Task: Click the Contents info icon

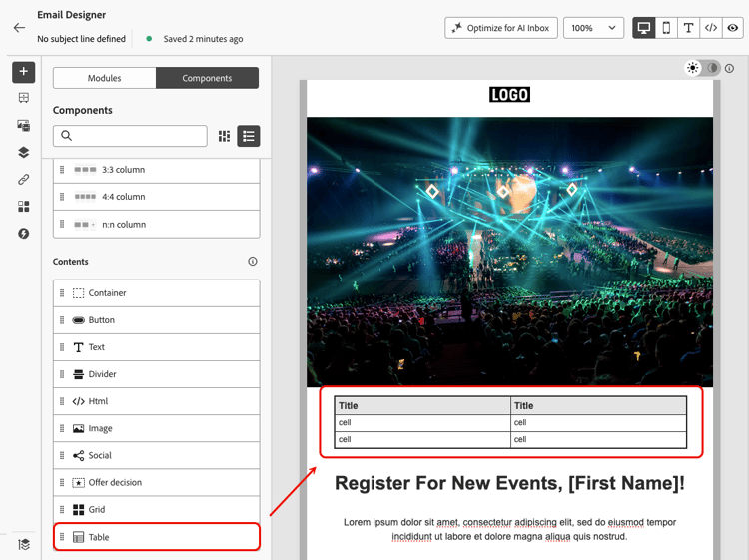Action: [x=253, y=262]
